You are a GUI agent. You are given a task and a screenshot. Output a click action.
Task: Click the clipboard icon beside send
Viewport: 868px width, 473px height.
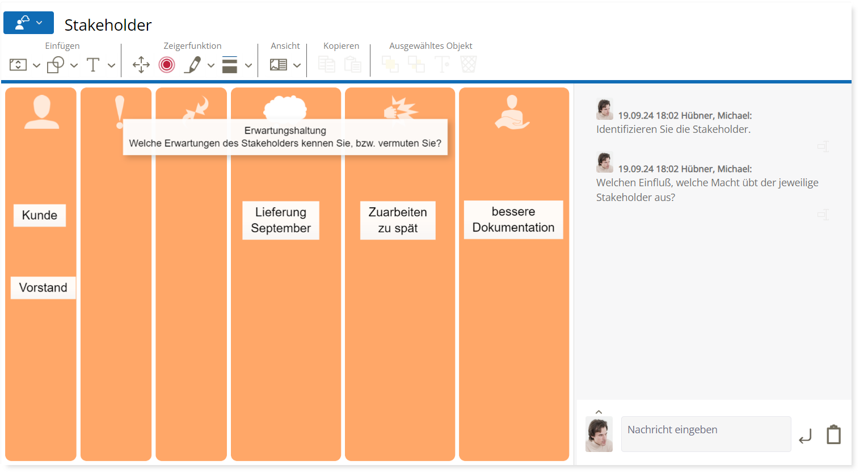click(x=833, y=434)
